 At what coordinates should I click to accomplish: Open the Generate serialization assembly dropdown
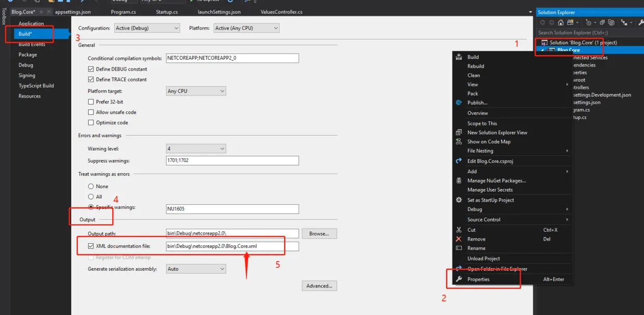196,269
